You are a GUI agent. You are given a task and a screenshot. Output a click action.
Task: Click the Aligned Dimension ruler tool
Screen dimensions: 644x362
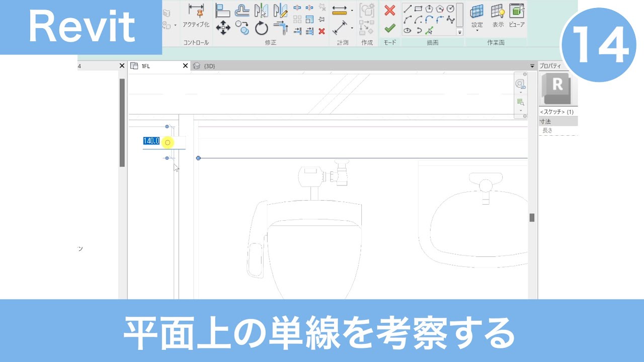coord(339,11)
